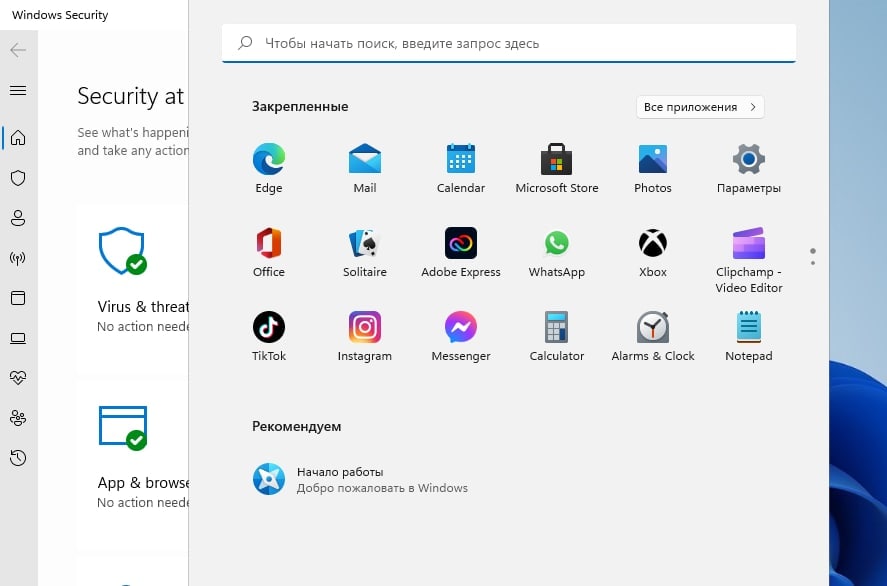Open Edge from pinned apps
This screenshot has width=887, height=586.
coord(269,169)
